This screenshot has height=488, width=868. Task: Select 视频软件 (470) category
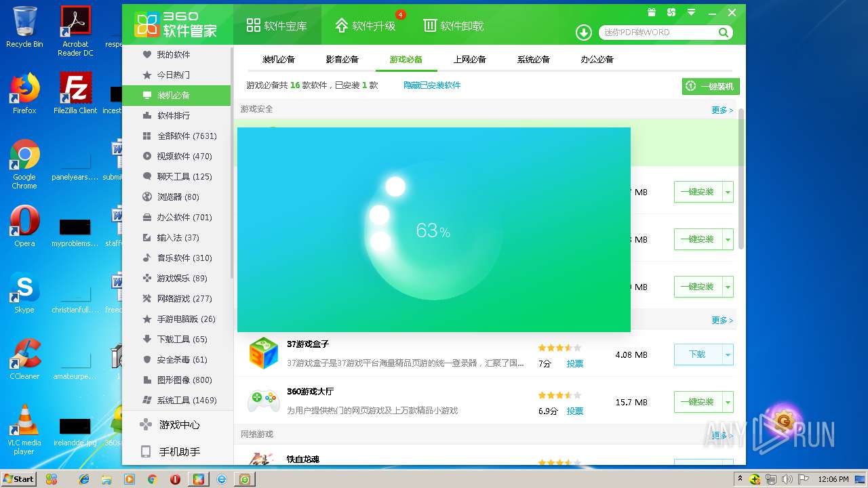click(x=176, y=156)
